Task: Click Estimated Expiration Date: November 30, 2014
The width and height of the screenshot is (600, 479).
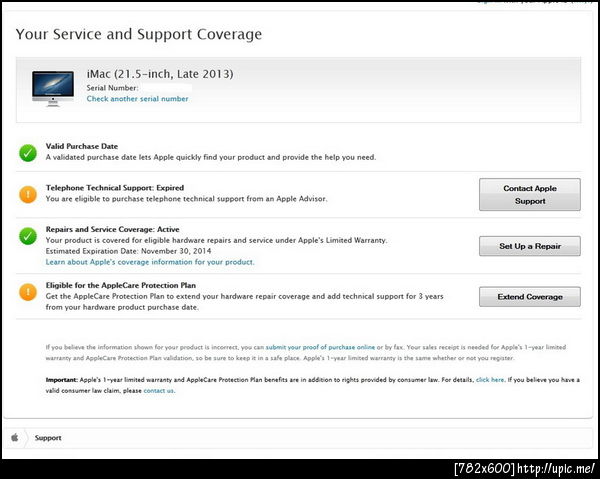Action: [x=128, y=251]
